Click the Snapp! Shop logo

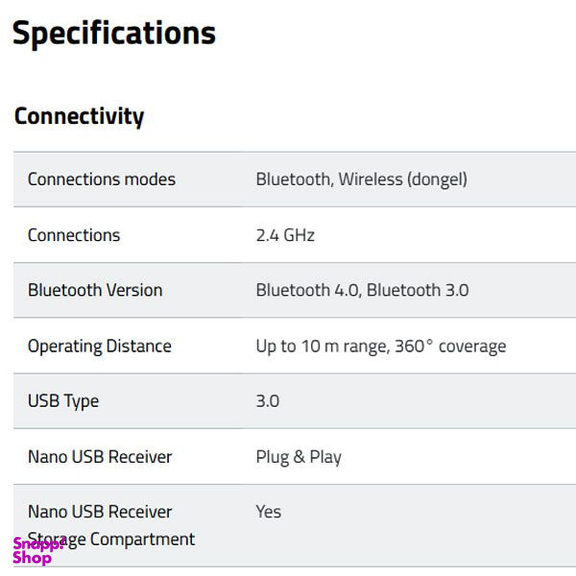(37, 551)
